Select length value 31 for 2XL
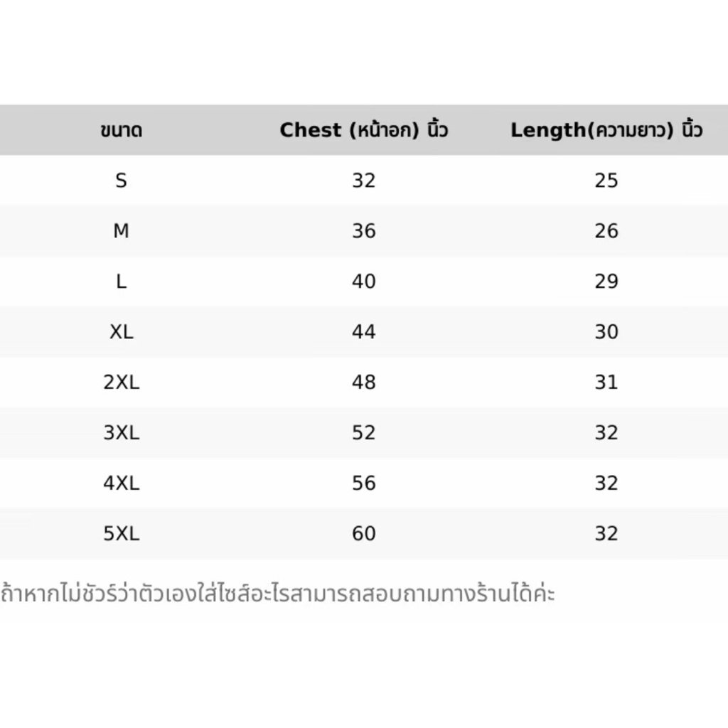 tap(606, 382)
